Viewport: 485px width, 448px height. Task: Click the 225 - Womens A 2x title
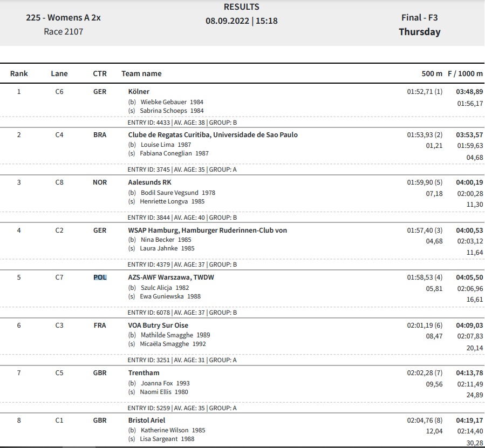coord(64,18)
